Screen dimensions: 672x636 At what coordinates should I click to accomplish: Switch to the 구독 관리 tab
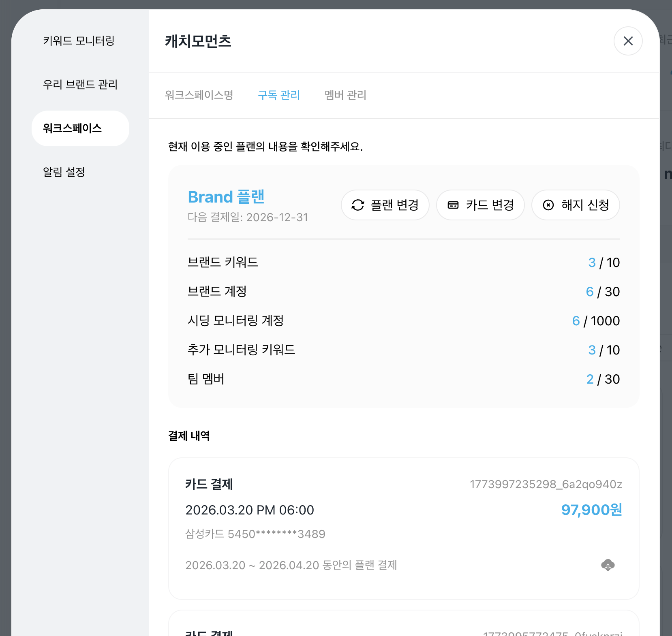(x=279, y=95)
